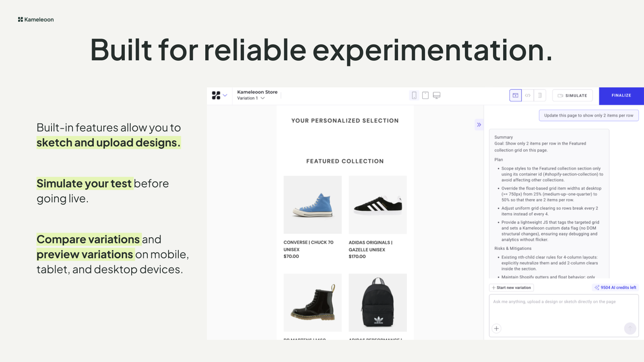Image resolution: width=644 pixels, height=362 pixels.
Task: Click the plus attachment button in chat
Action: click(x=496, y=329)
